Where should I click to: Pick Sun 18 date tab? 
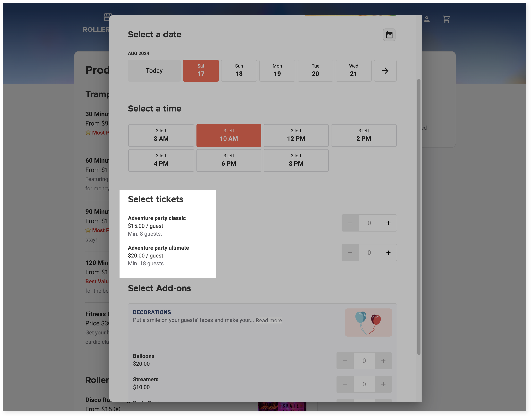pyautogui.click(x=239, y=70)
